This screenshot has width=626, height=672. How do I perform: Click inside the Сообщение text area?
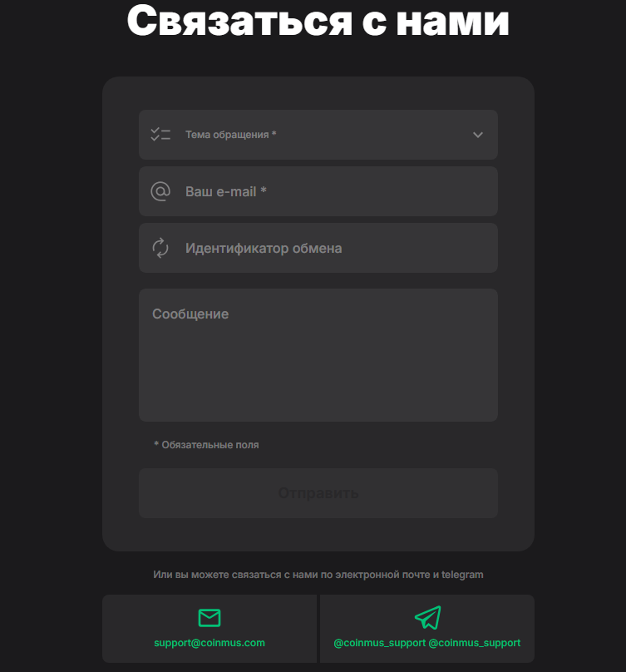point(318,355)
